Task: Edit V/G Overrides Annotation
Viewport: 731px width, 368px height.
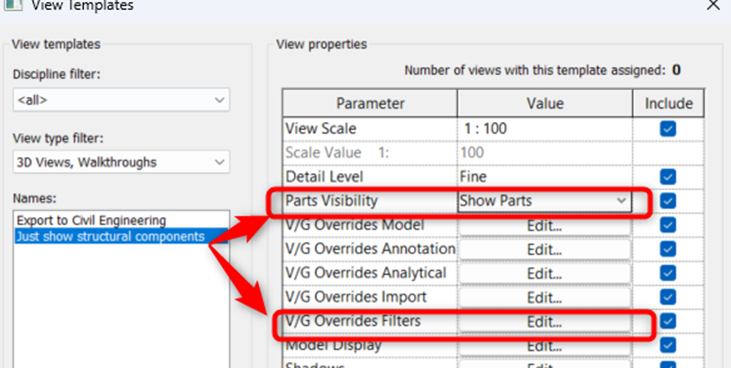Action: point(545,250)
